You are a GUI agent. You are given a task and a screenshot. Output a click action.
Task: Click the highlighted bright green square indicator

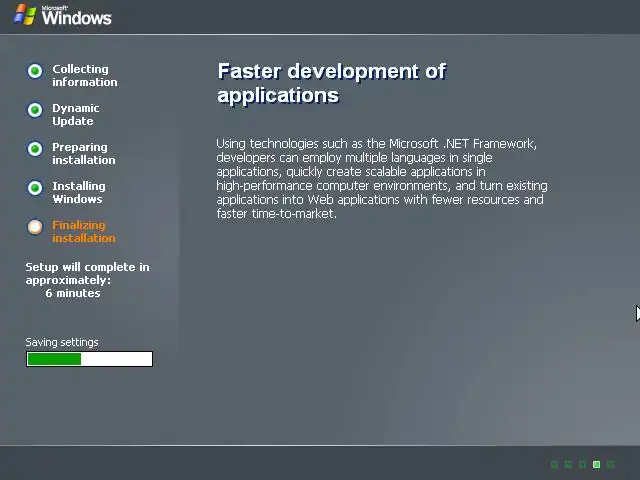tap(596, 464)
